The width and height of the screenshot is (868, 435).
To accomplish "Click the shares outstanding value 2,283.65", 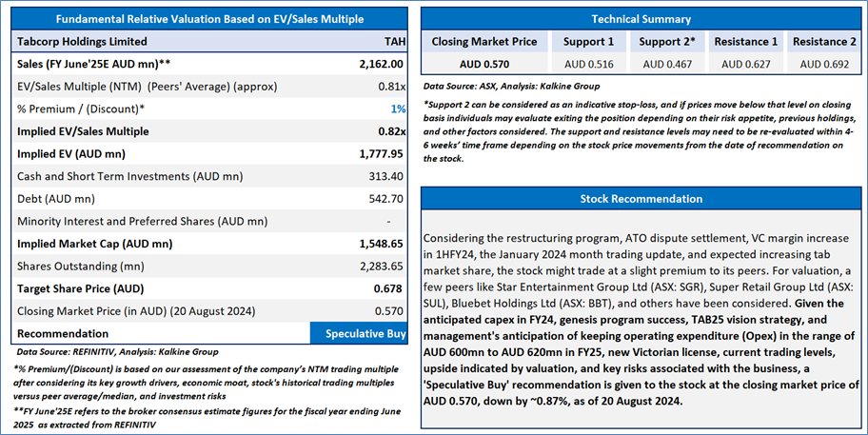I will pos(381,267).
